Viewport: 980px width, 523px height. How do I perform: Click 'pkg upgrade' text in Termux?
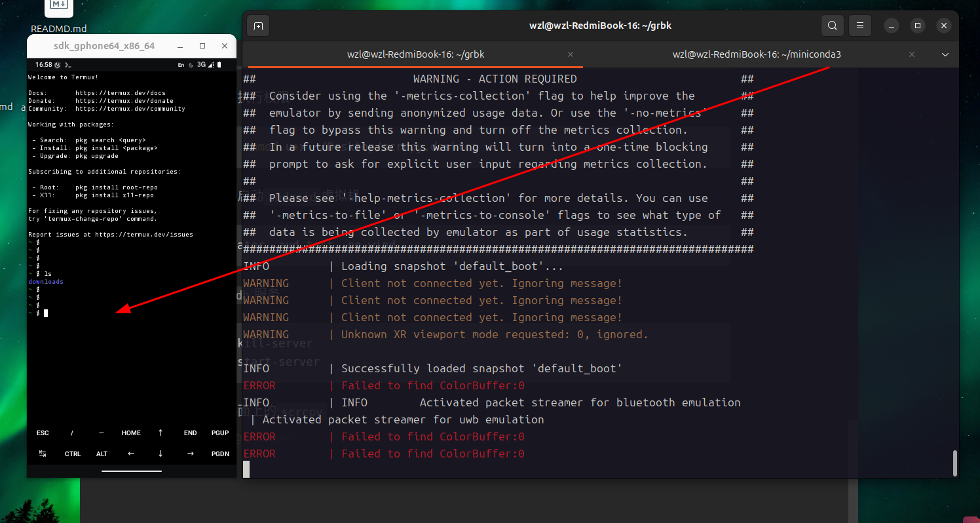(97, 156)
